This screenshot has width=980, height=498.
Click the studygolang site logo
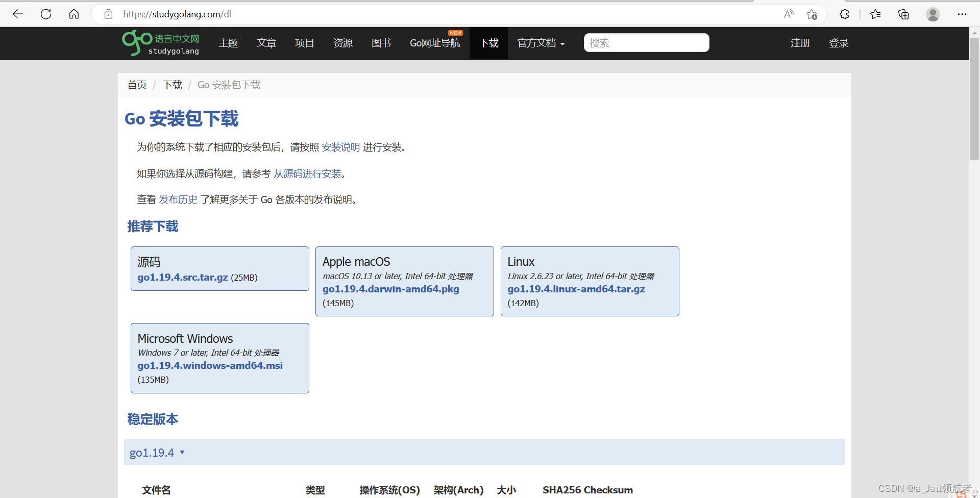click(x=161, y=43)
